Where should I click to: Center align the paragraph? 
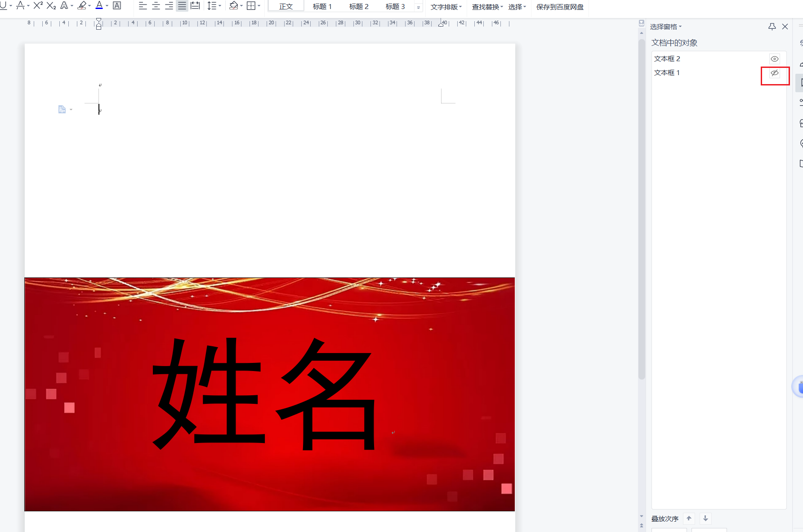[156, 6]
